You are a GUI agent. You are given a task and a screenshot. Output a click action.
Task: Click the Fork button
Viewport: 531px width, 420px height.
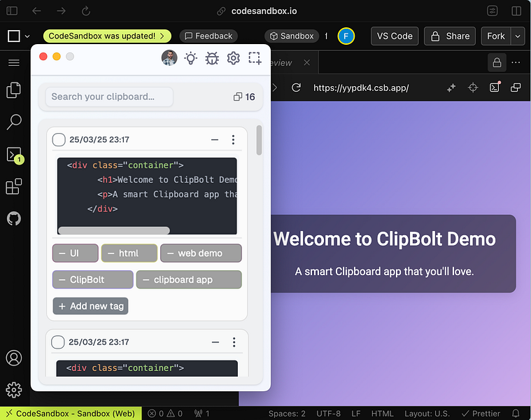click(496, 36)
